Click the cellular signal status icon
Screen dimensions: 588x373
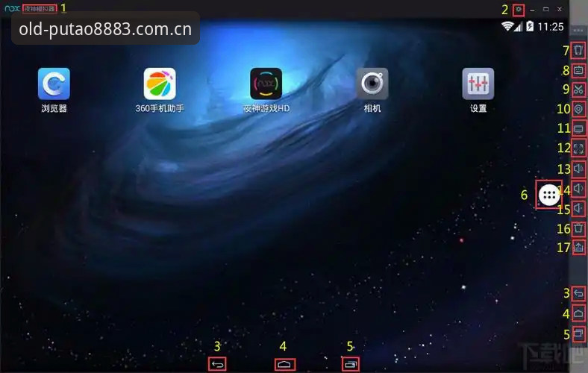coord(519,27)
